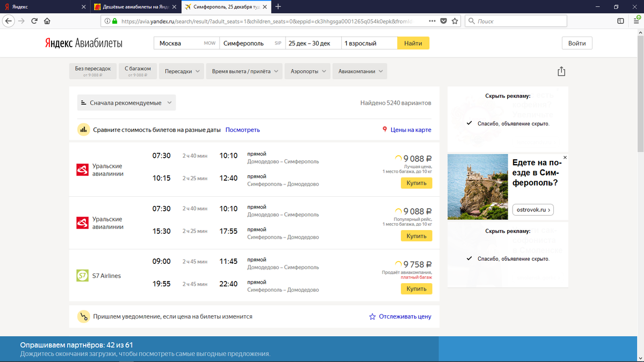Image resolution: width=644 pixels, height=362 pixels.
Task: Click the Москва departure city field
Action: [187, 43]
